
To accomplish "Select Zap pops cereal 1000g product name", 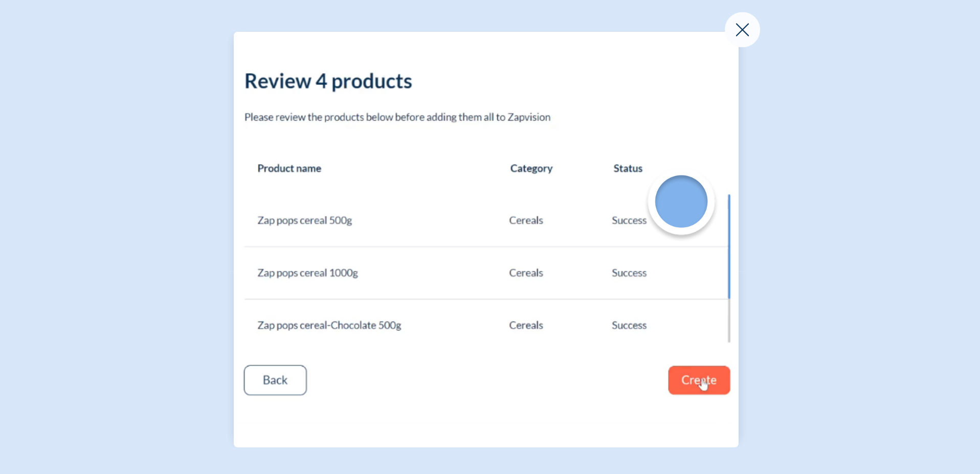I will point(308,273).
